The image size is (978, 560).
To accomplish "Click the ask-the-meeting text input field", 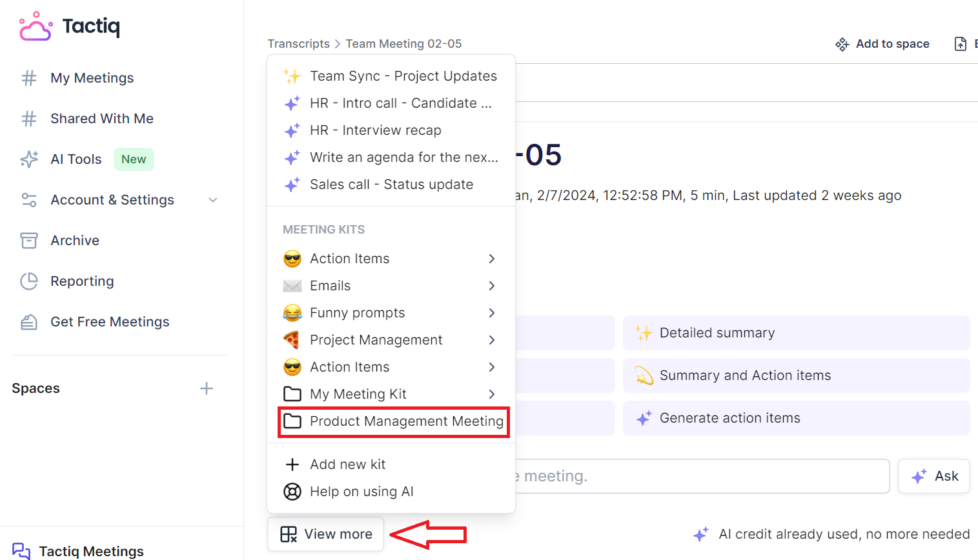I will pyautogui.click(x=700, y=476).
